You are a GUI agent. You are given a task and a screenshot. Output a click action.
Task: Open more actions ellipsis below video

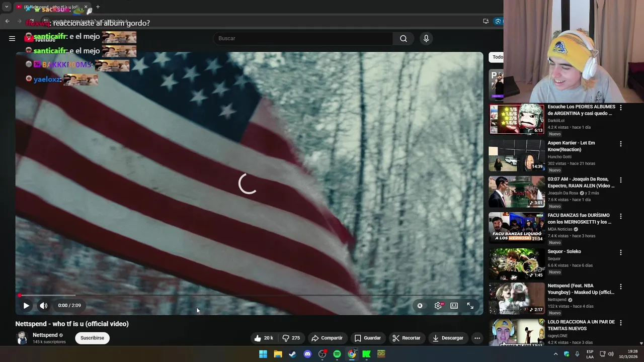pos(477,338)
